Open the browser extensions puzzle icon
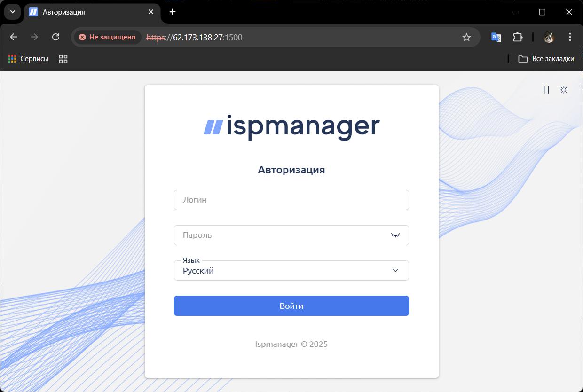 click(518, 37)
